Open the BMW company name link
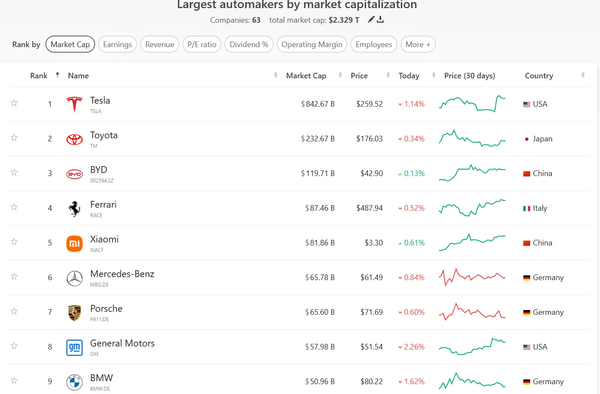 click(101, 378)
